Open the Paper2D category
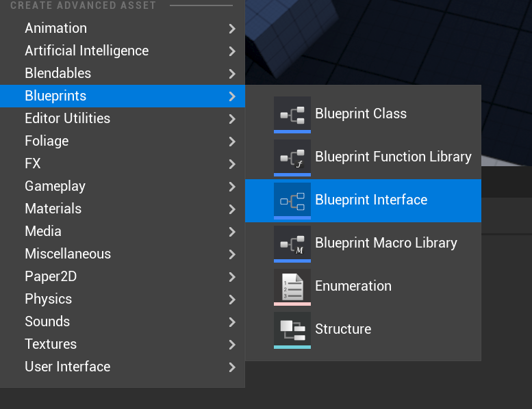Screen dimensions: 532x409 [x=51, y=276]
